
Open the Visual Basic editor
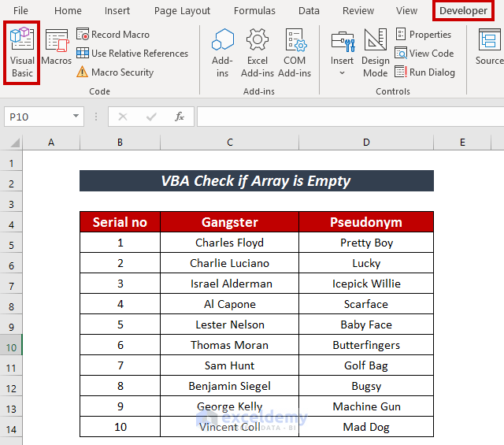22,53
